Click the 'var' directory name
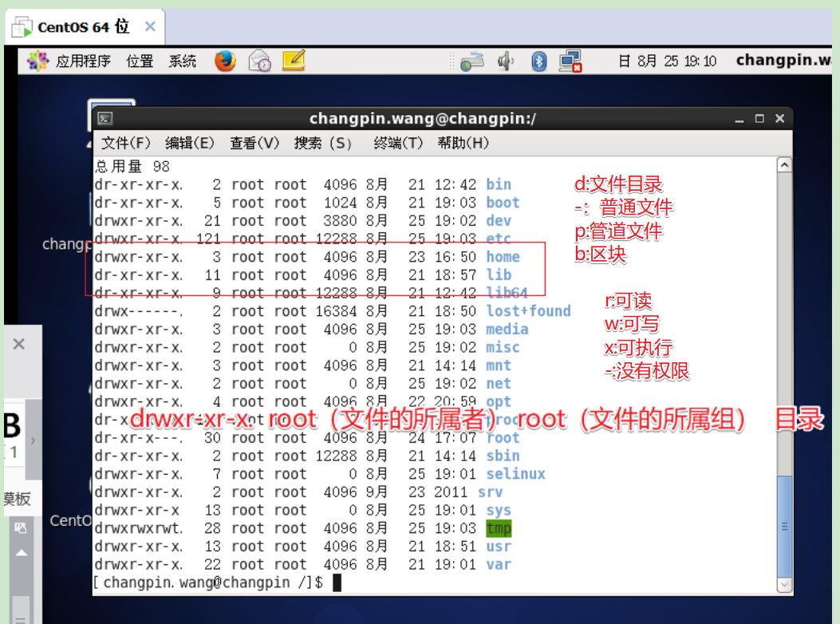This screenshot has width=840, height=624. coord(499,564)
